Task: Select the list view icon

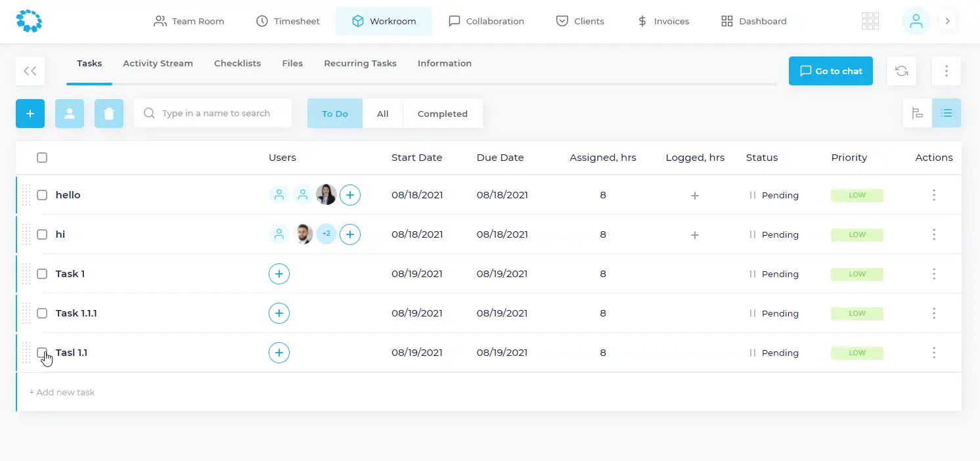Action: (x=946, y=113)
